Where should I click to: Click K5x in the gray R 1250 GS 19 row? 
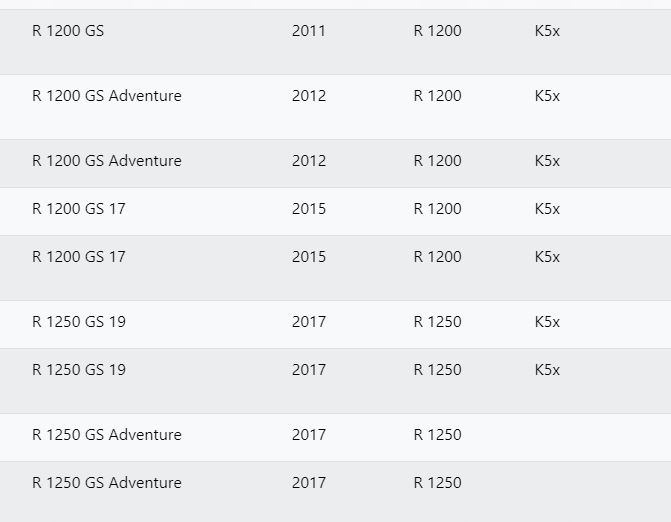pos(547,370)
